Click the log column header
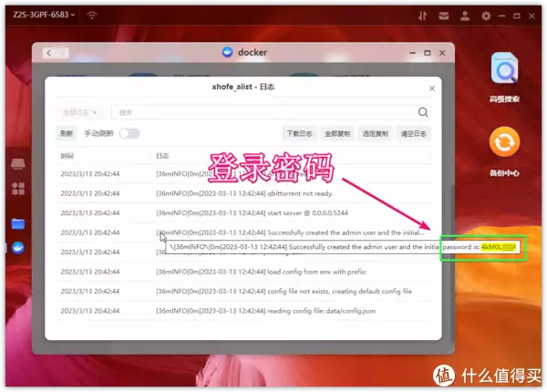547x392 pixels. [162, 156]
